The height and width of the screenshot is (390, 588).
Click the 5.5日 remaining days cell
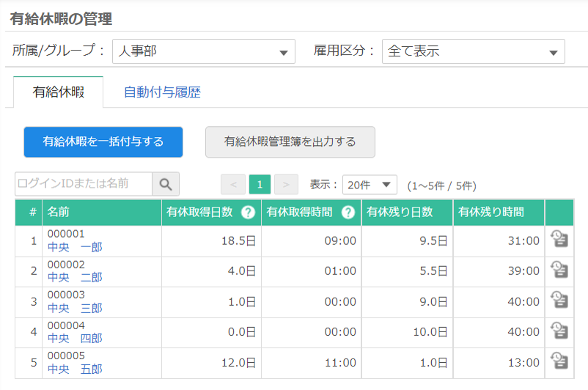[407, 271]
